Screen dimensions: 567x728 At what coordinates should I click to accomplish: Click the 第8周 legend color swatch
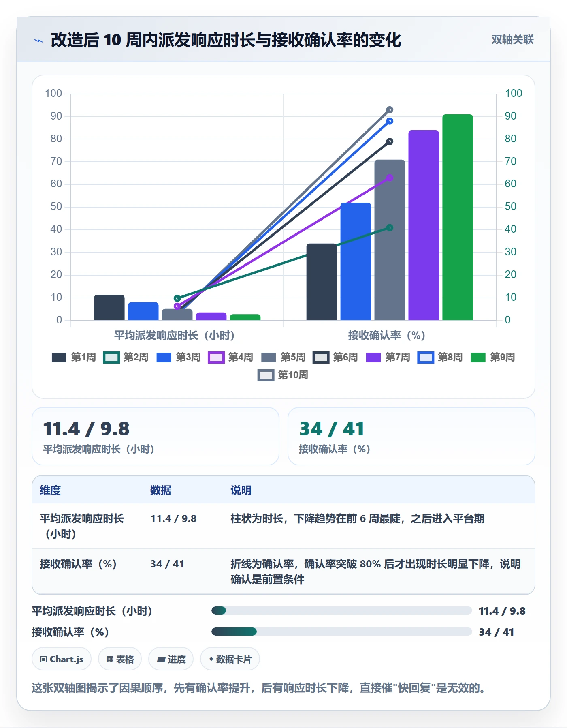426,358
